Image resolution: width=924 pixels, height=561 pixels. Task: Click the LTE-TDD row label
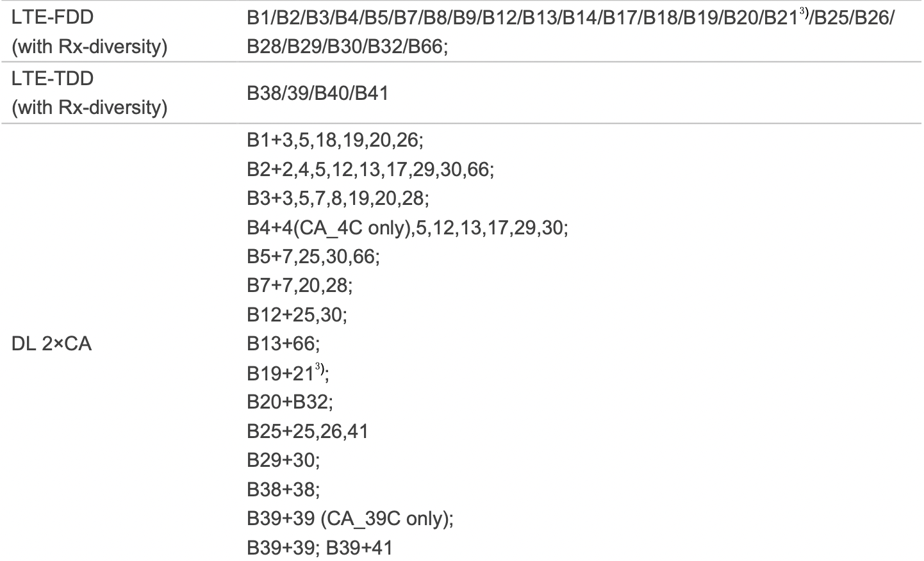click(x=90, y=93)
